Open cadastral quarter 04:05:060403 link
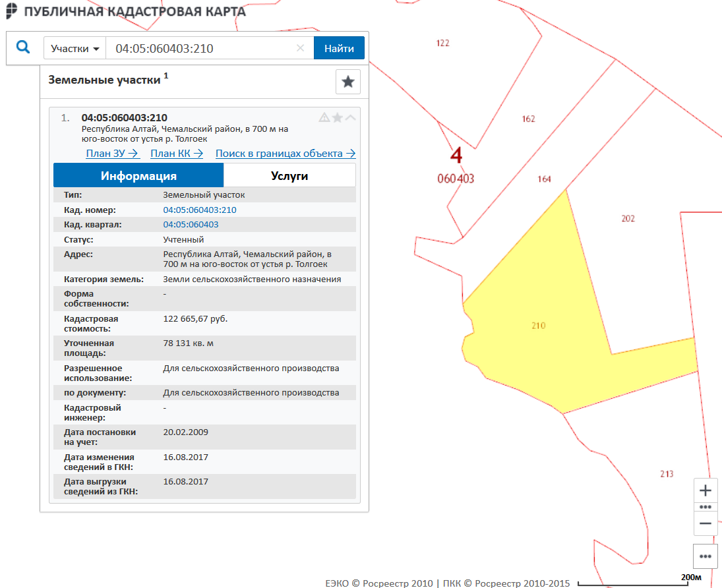The width and height of the screenshot is (722, 588). (191, 225)
